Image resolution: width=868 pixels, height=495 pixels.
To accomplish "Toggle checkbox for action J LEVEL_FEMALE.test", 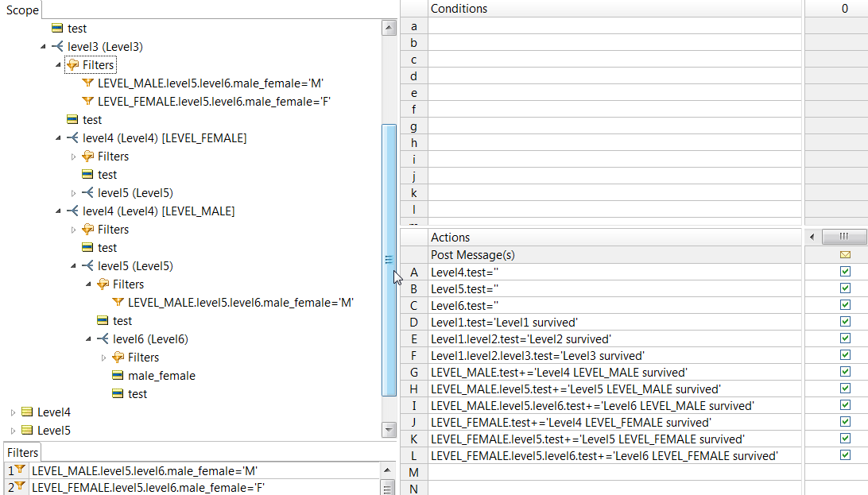I will click(845, 421).
